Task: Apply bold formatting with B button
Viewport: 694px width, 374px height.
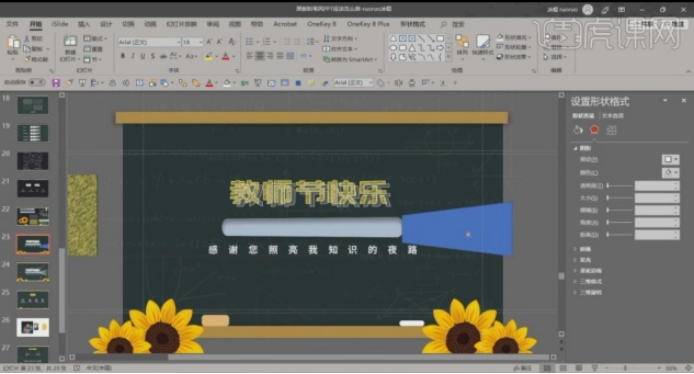Action: (x=123, y=56)
